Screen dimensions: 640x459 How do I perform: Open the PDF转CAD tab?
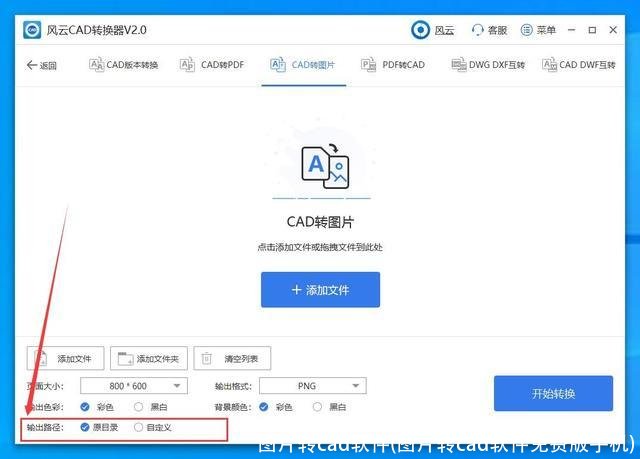click(x=393, y=65)
